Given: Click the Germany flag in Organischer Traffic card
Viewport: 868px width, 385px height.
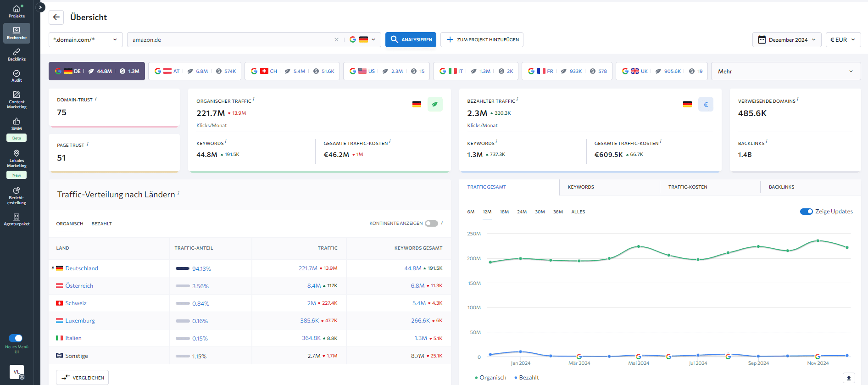Looking at the screenshot, I should [x=417, y=104].
